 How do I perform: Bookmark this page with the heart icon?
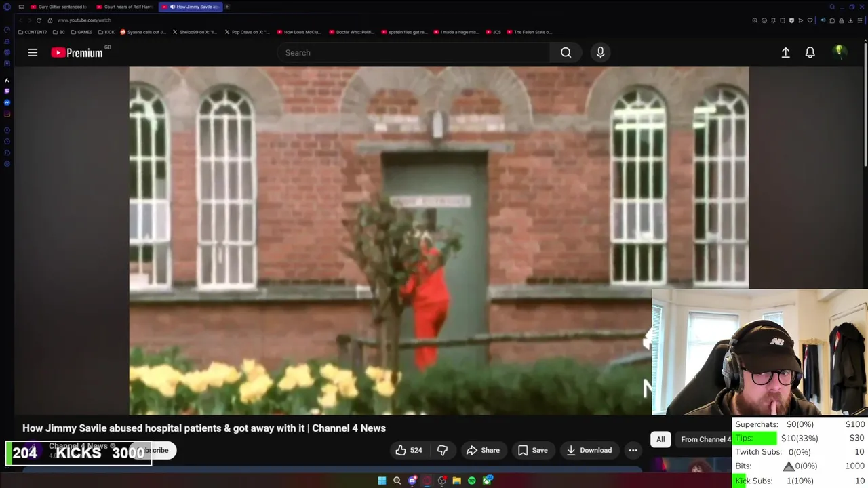click(x=810, y=20)
